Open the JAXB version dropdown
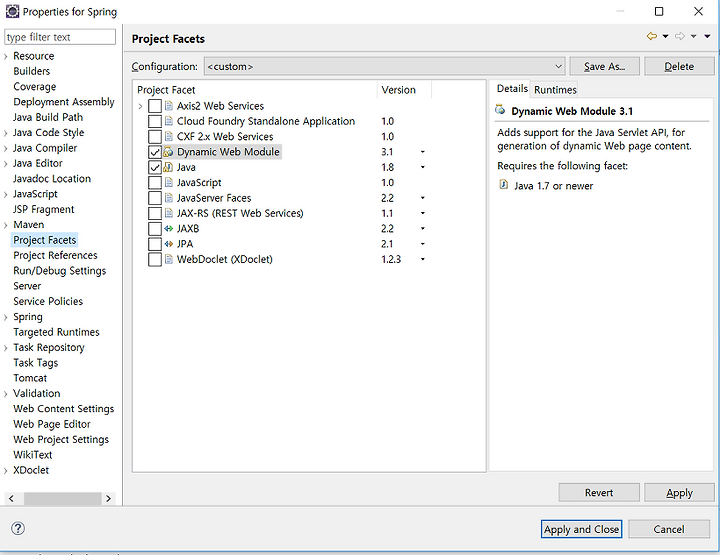Screen dimensions: 720x555 [x=422, y=229]
